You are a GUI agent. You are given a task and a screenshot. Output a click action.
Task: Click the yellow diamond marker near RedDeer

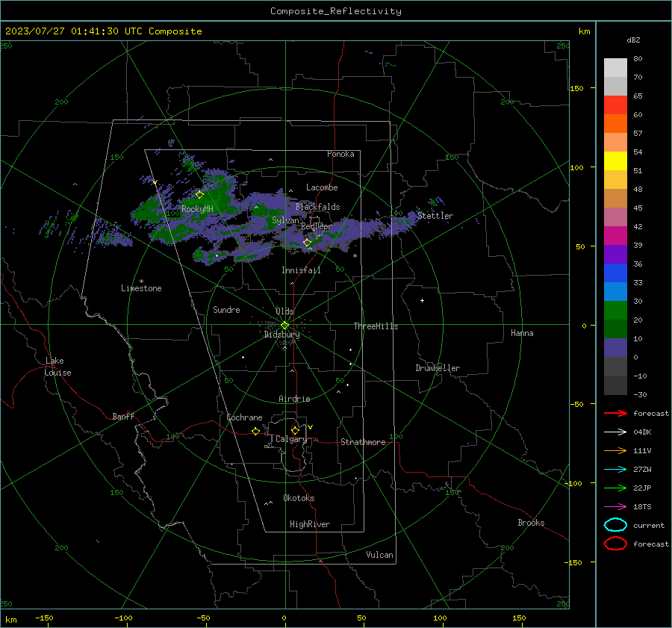307,243
